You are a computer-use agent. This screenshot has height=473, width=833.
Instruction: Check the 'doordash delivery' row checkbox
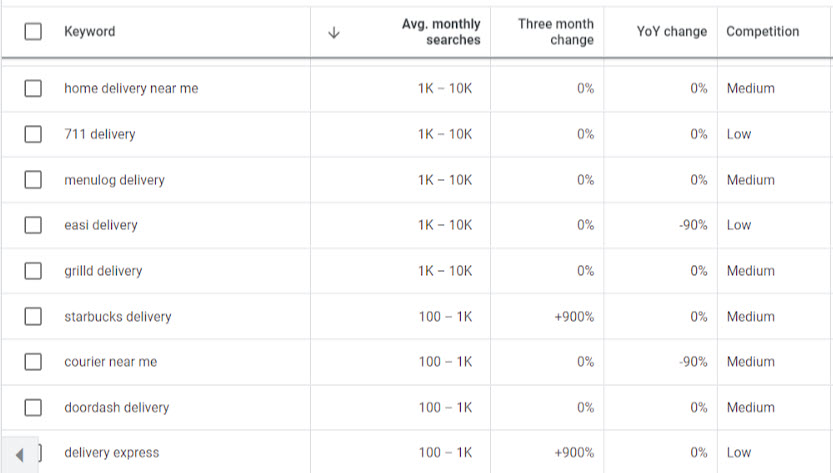(x=33, y=408)
